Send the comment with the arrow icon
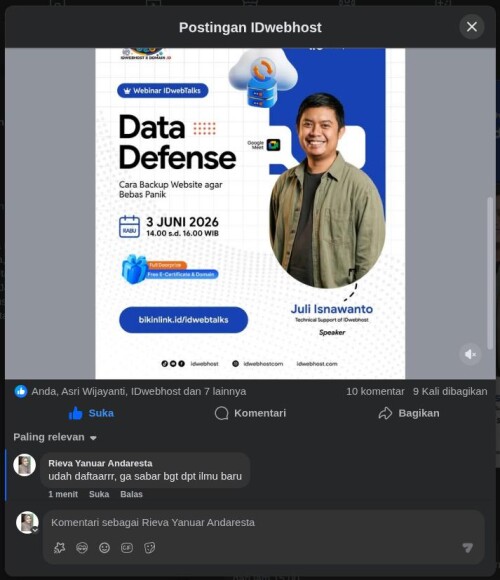 click(x=468, y=548)
